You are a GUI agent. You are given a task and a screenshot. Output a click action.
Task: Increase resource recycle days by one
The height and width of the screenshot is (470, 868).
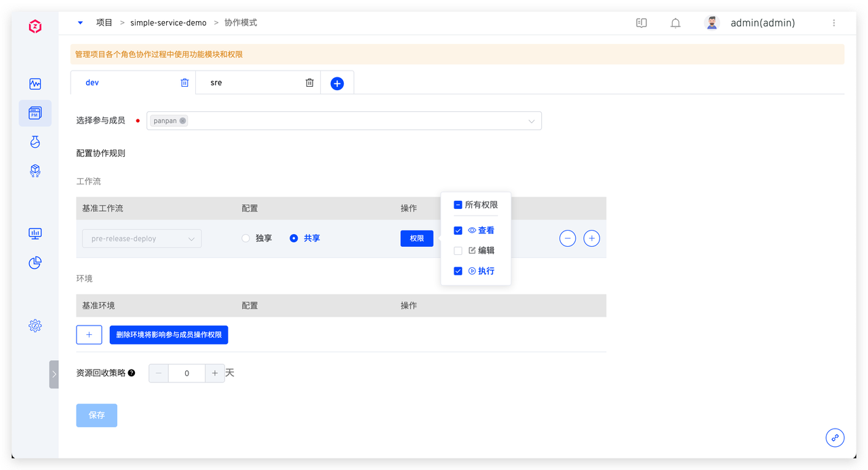tap(215, 373)
